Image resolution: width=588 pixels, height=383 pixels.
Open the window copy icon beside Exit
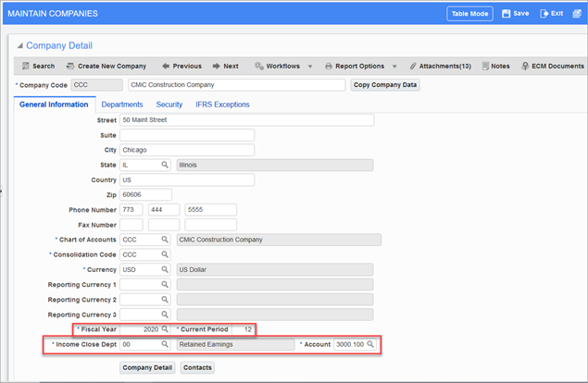(577, 14)
